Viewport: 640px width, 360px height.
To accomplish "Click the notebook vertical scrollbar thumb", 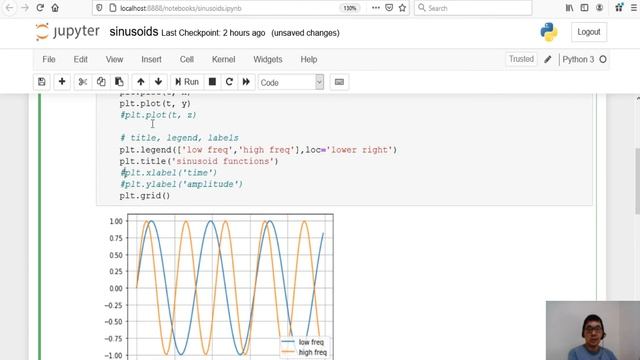I will pos(638,181).
